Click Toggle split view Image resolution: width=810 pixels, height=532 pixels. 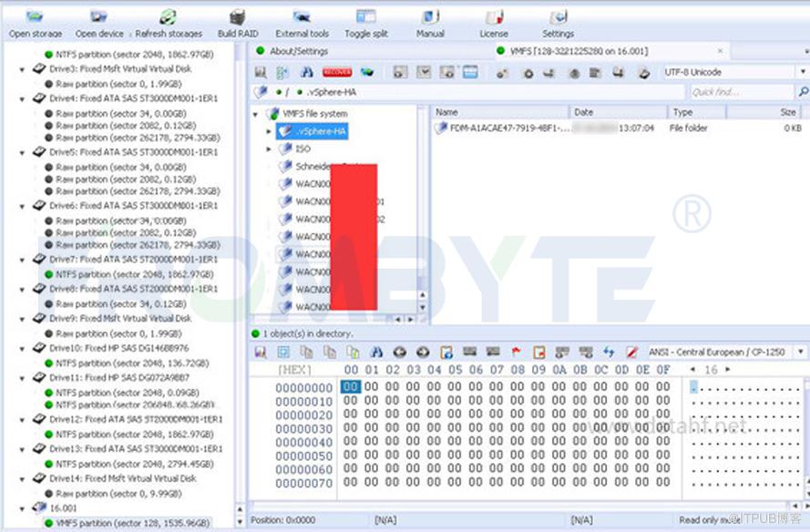[366, 25]
